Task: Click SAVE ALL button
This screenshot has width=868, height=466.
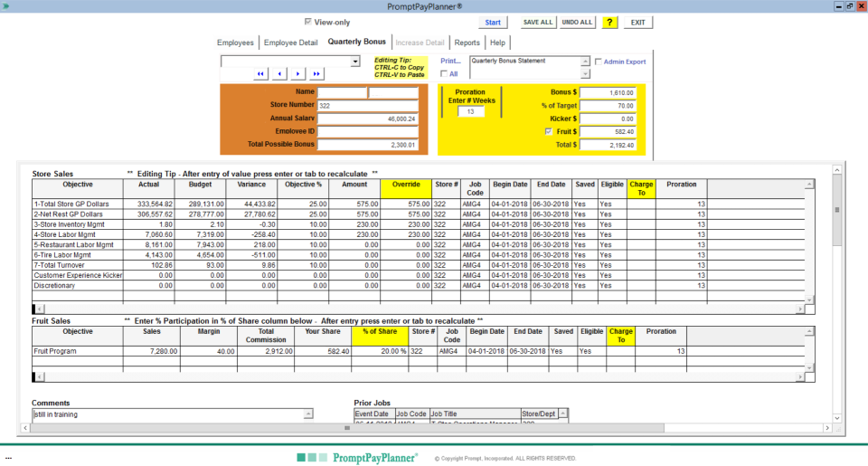Action: 537,22
